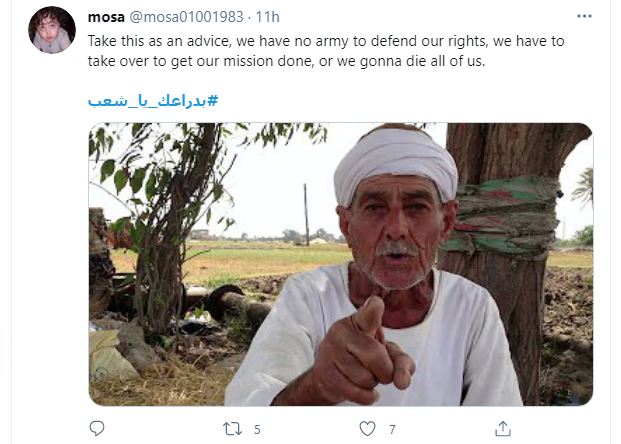Click the second line of tweet text about mission
Viewport: 621px width, 444px height.
coord(286,61)
